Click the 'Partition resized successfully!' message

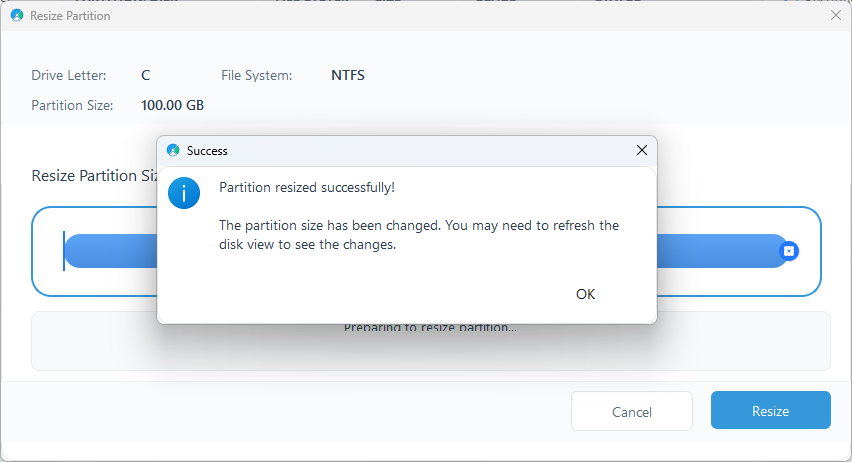coord(307,188)
